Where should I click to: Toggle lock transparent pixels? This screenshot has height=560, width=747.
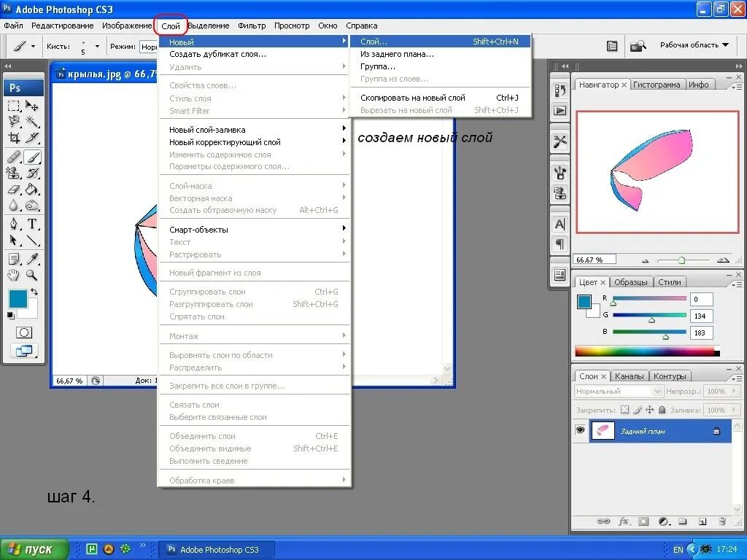[x=625, y=410]
